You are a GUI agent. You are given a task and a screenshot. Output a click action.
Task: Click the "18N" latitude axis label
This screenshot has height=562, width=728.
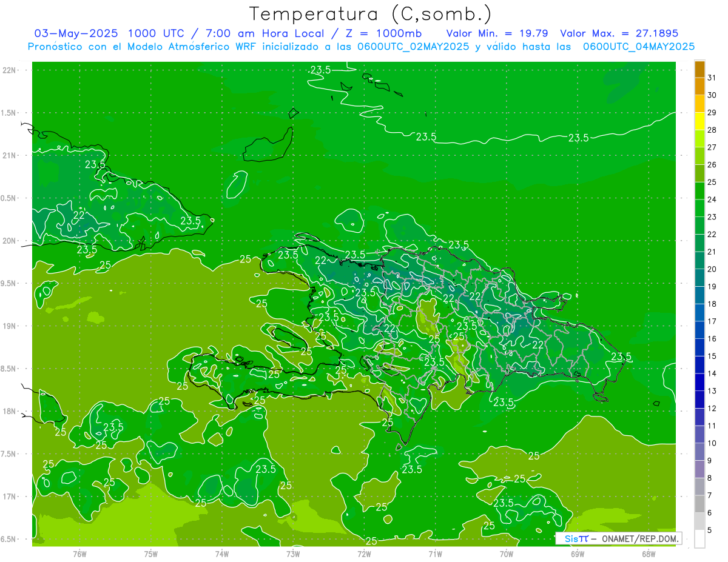pyautogui.click(x=10, y=411)
